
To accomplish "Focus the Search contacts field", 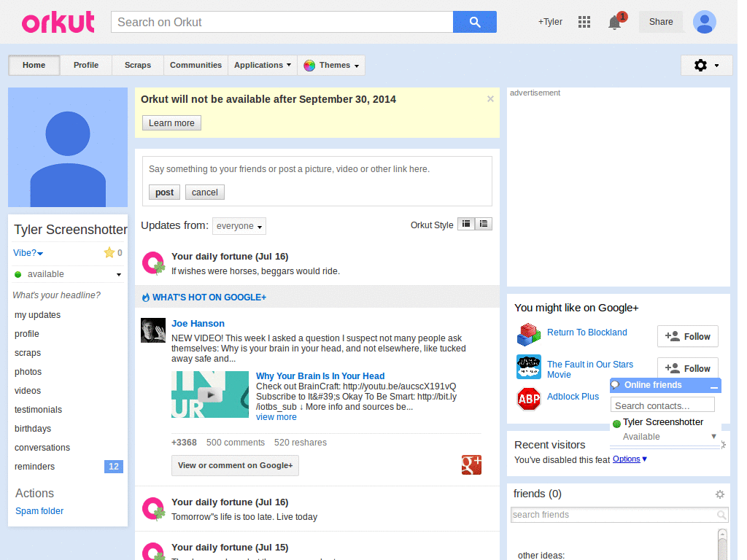I will point(662,405).
